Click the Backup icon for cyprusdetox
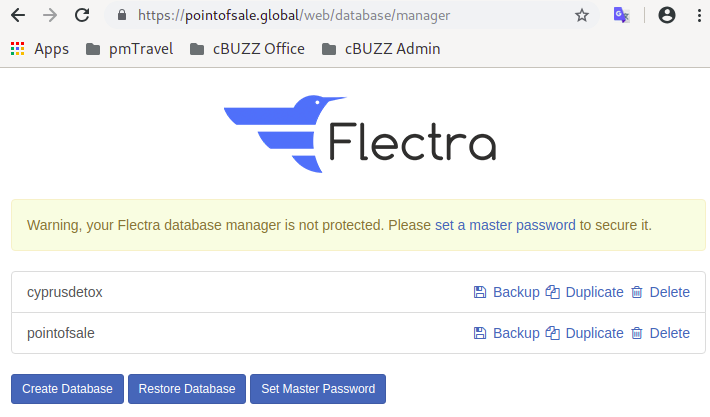The width and height of the screenshot is (710, 417). click(x=480, y=292)
